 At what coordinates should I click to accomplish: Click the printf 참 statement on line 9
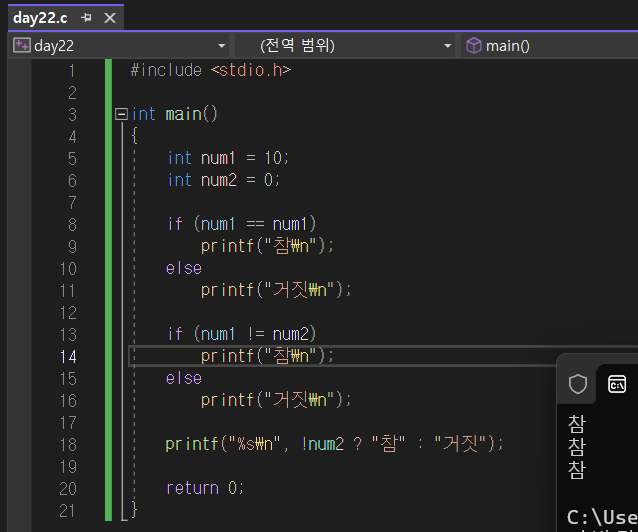click(x=267, y=246)
